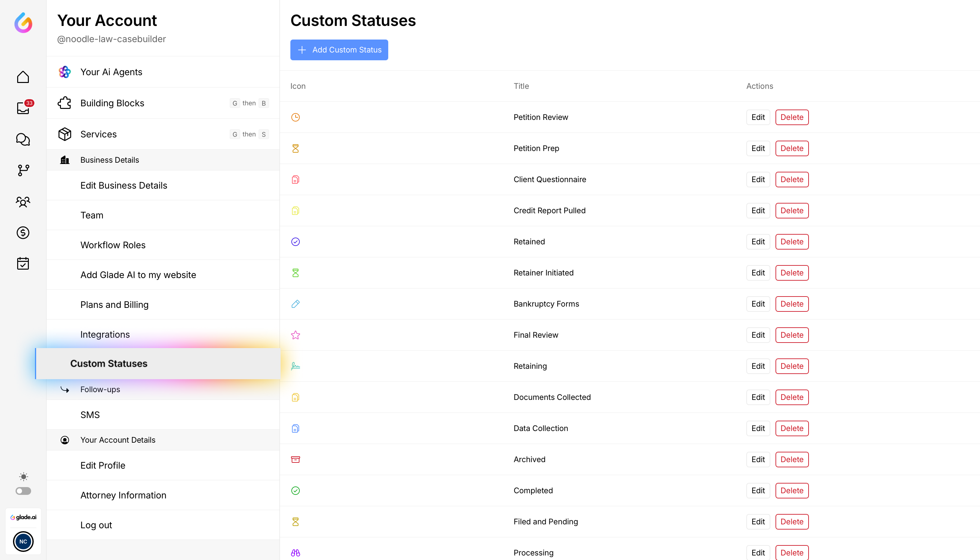Viewport: 980px width, 560px height.
Task: Toggle the dark mode switch
Action: click(x=23, y=491)
